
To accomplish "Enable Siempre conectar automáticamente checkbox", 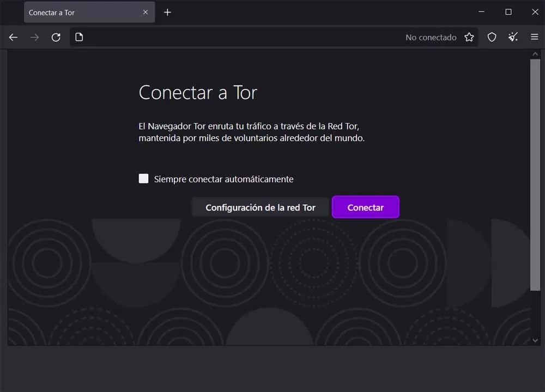I will point(143,179).
